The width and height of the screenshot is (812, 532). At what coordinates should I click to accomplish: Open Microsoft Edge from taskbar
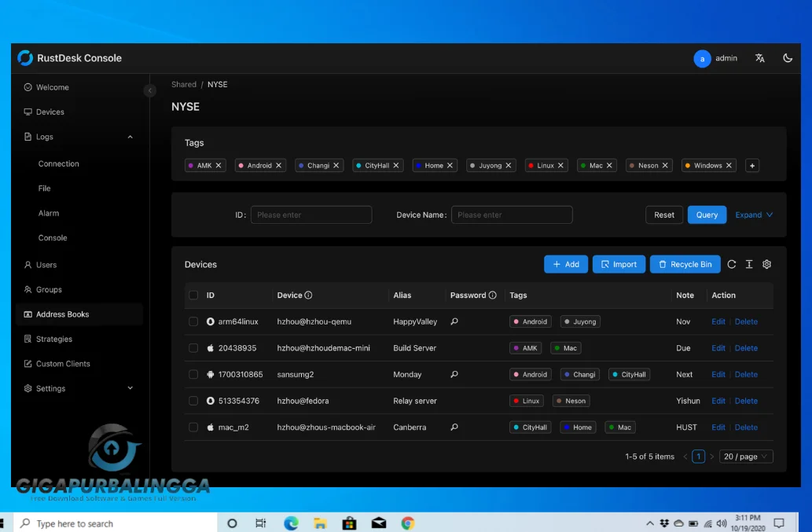pyautogui.click(x=291, y=523)
